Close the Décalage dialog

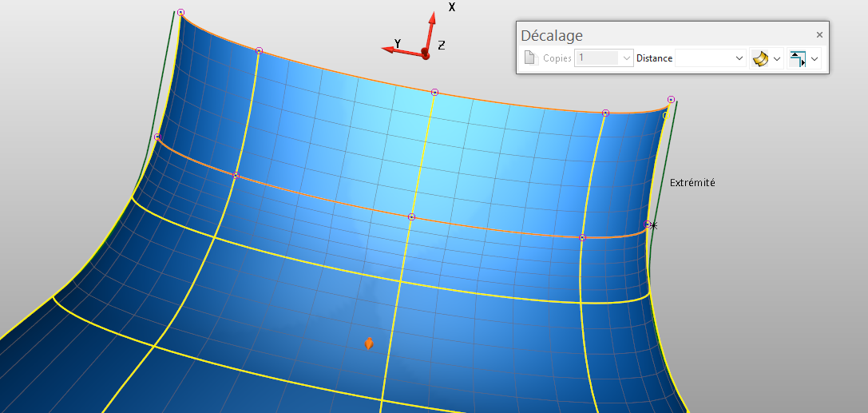click(x=819, y=35)
